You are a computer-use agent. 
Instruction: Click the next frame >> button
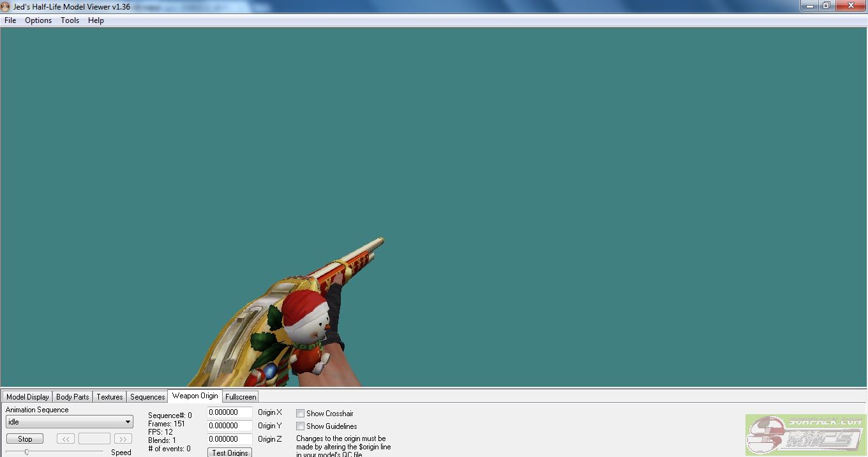click(x=123, y=439)
